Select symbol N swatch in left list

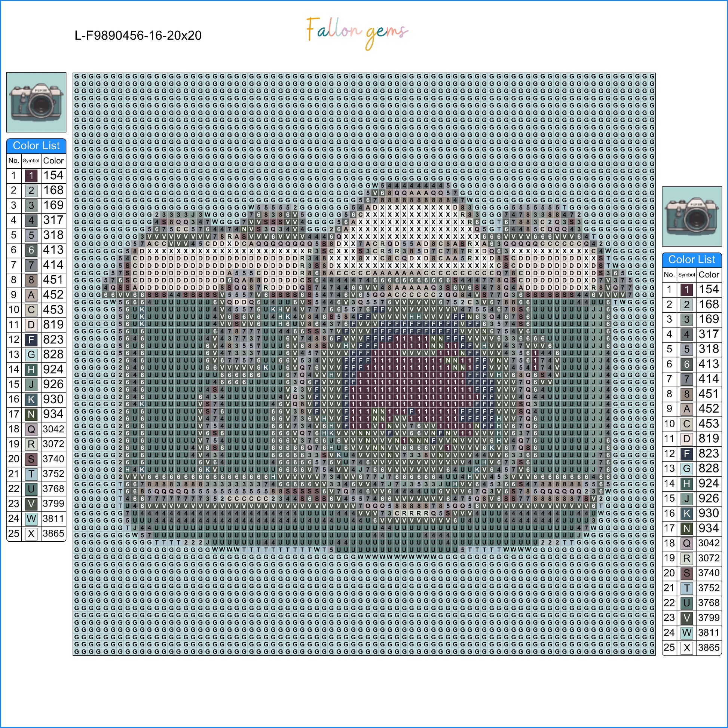point(31,415)
